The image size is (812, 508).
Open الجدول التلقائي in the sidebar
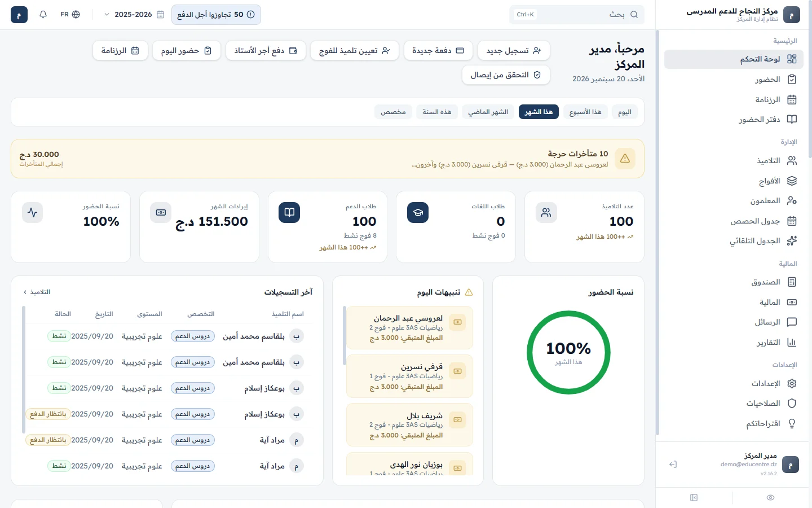coord(734,241)
